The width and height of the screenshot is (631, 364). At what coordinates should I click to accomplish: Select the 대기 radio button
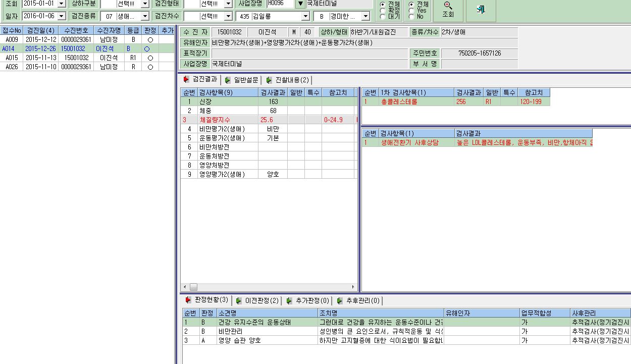point(382,16)
